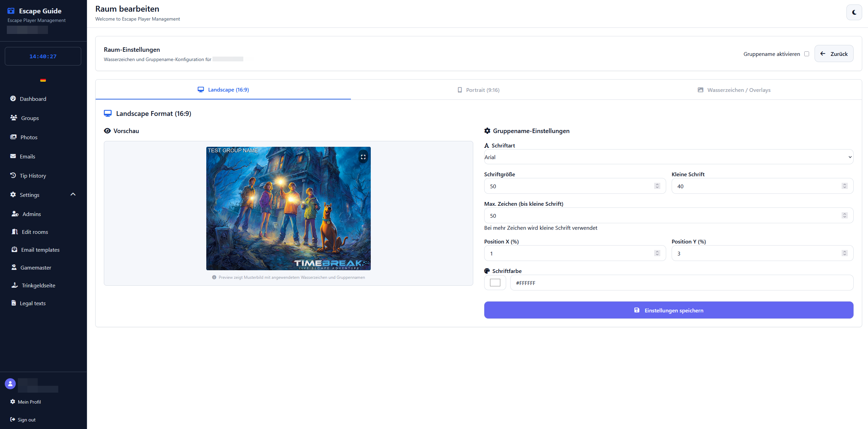Enable the Gruppename aktivieren checkbox

tap(807, 54)
